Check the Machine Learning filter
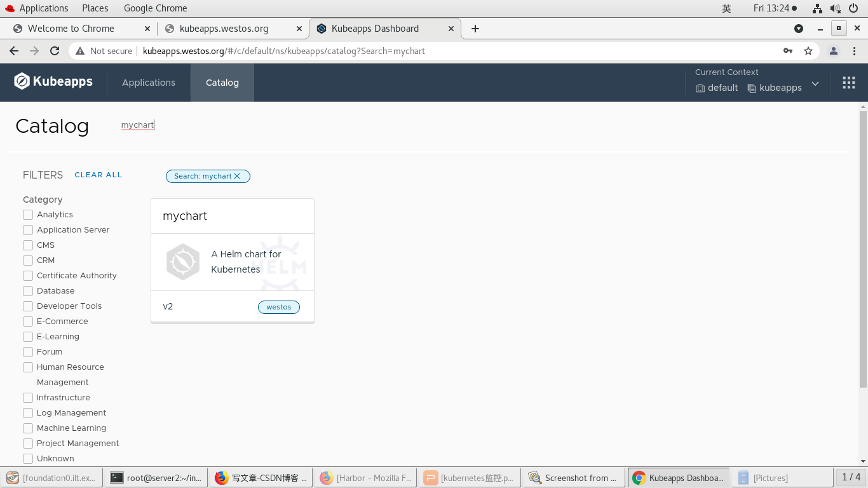Image resolution: width=868 pixels, height=488 pixels. (28, 428)
